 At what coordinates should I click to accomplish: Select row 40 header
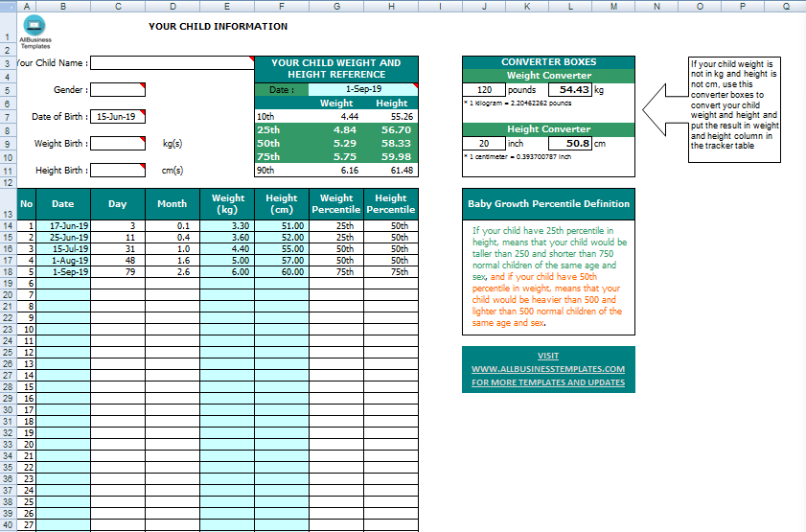[9, 524]
